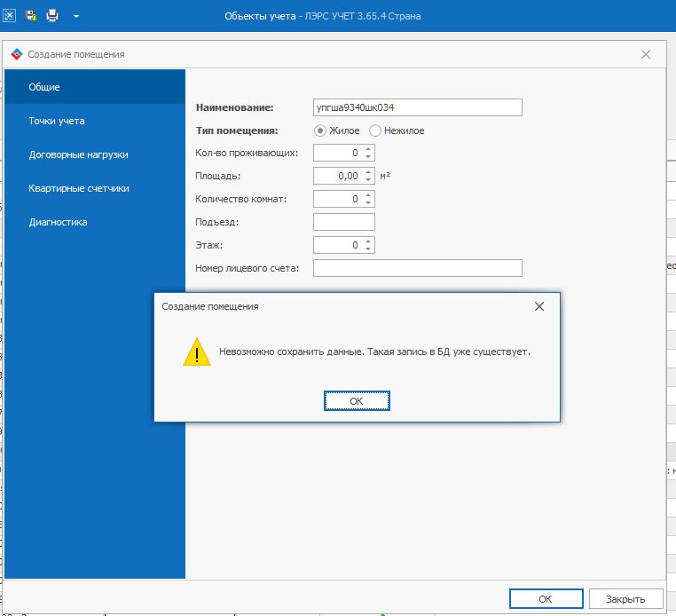Open the Точки учета section
This screenshot has height=616, width=676.
(x=57, y=121)
